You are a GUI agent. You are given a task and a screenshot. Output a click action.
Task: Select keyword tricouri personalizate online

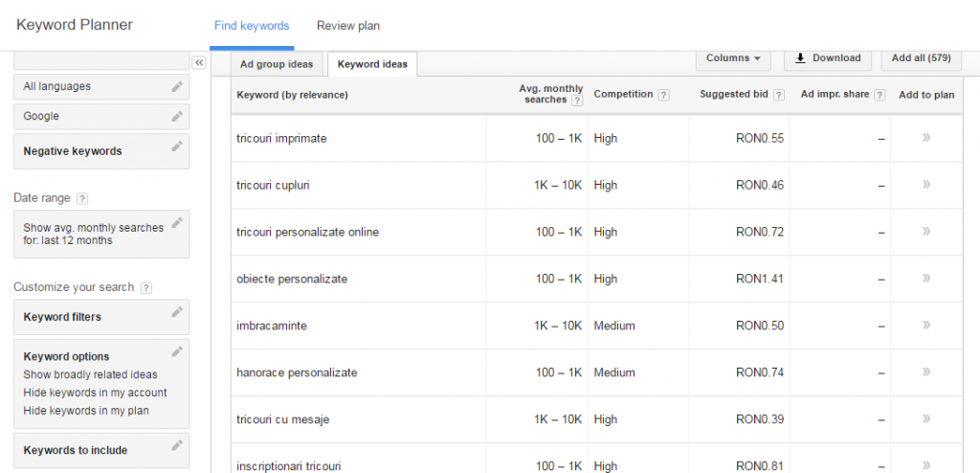307,233
